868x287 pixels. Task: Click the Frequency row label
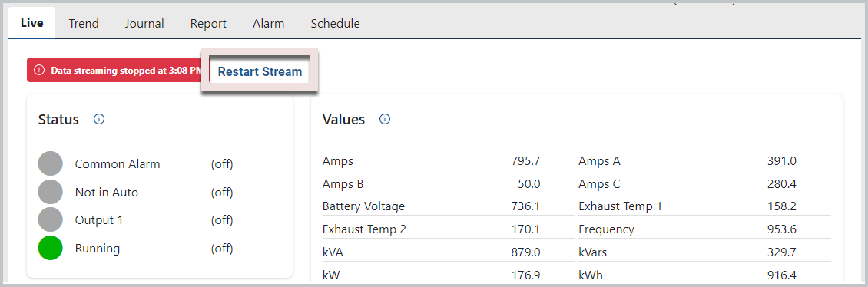[x=606, y=229]
